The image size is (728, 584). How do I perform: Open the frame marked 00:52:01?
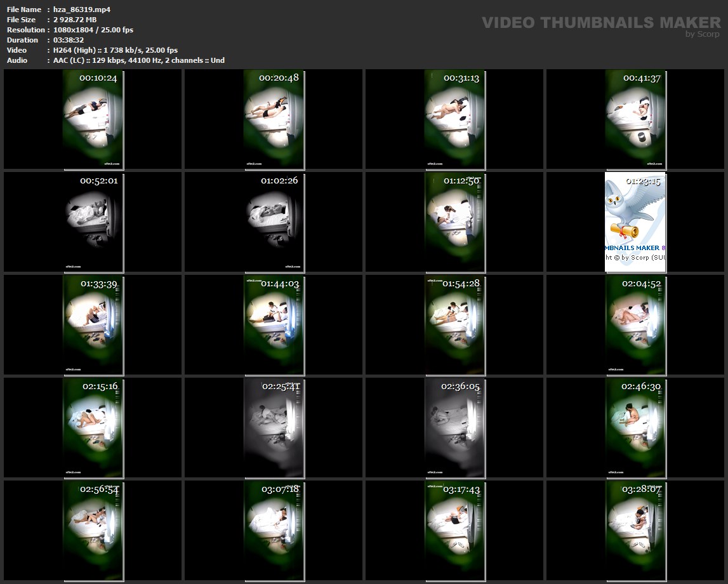pos(93,222)
